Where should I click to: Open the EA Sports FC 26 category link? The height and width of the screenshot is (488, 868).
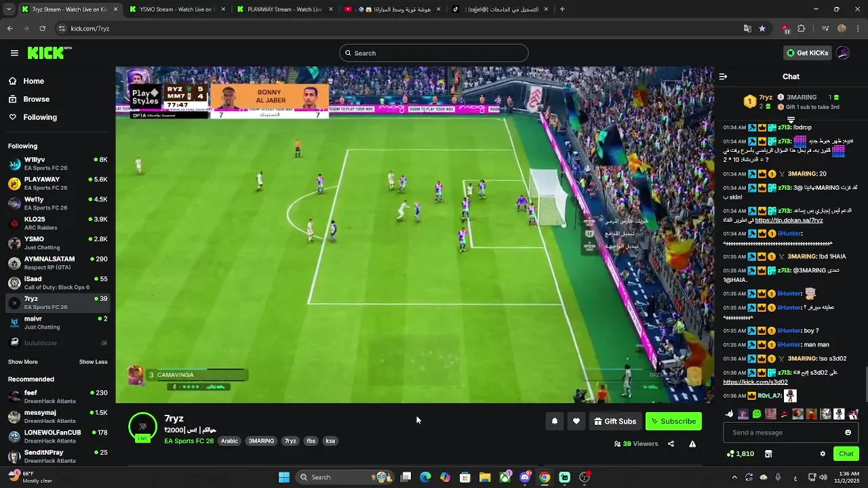click(189, 441)
